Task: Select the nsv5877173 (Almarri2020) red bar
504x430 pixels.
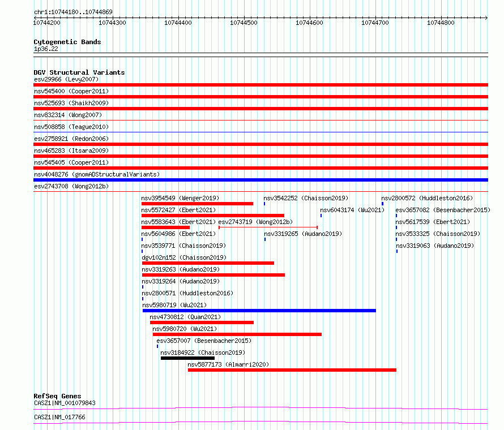Action: click(292, 370)
